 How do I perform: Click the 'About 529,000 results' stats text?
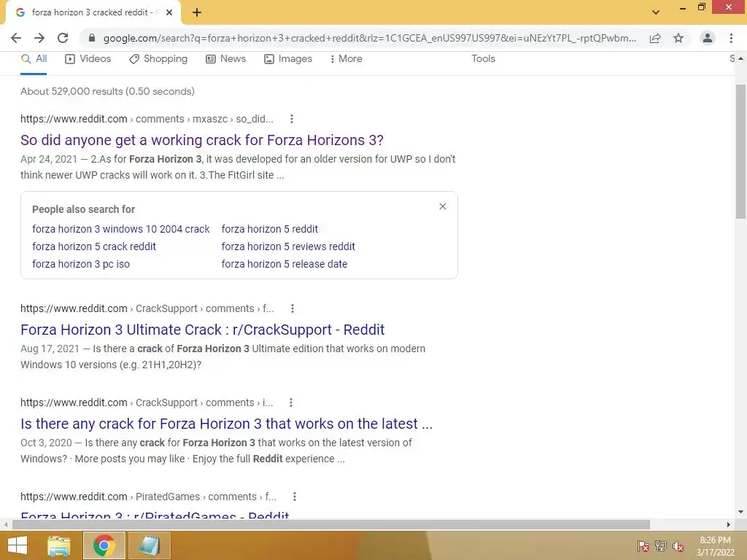coord(108,91)
